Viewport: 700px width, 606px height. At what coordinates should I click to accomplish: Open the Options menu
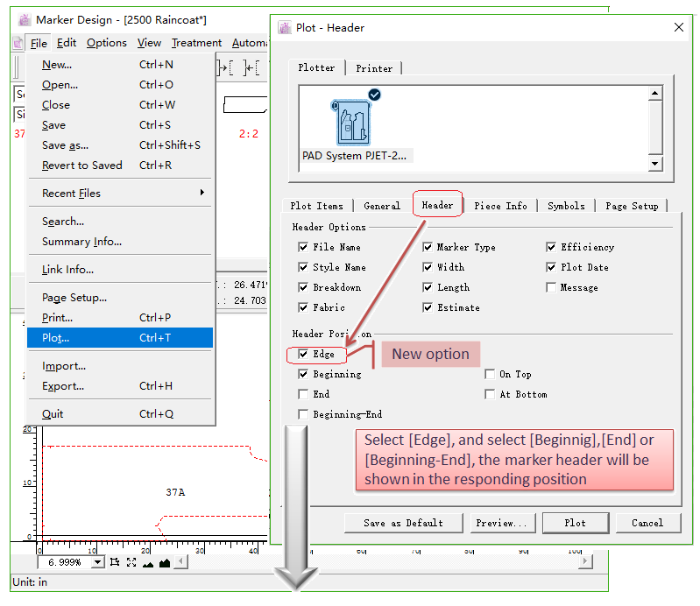point(107,43)
